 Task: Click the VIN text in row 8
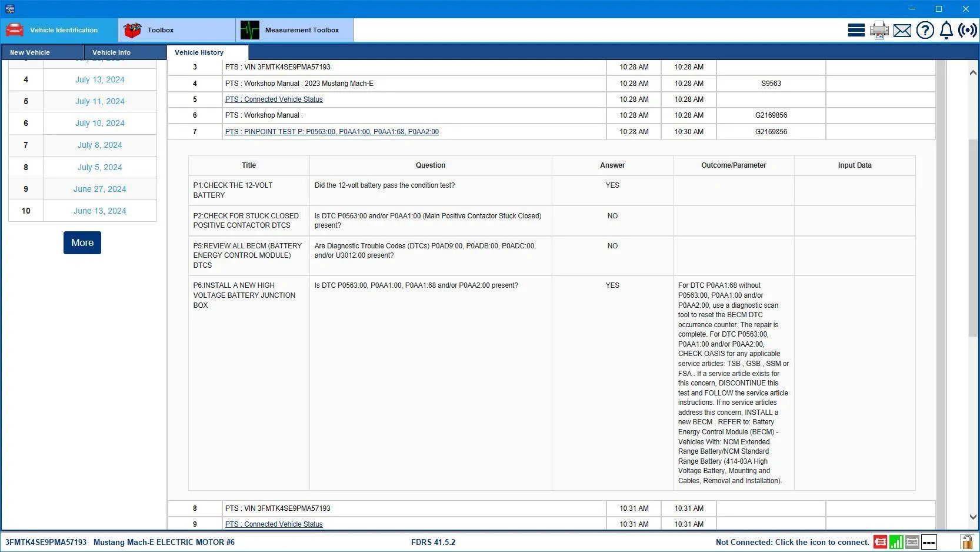click(x=278, y=508)
